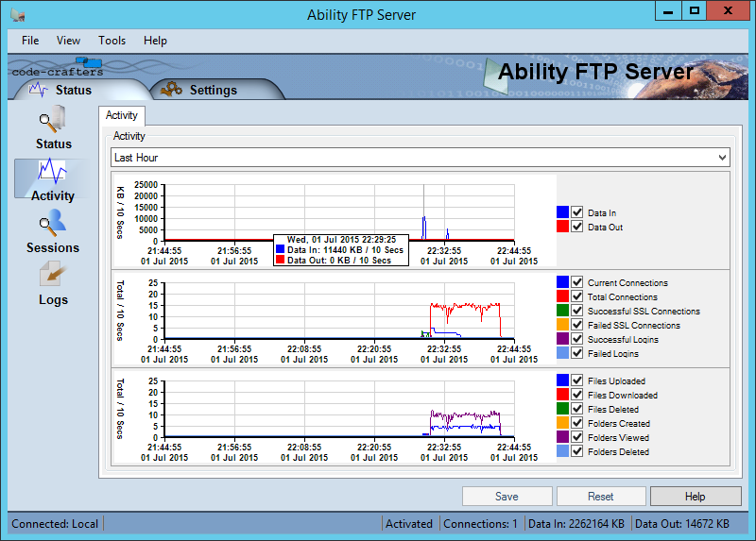
Task: Click the waveform icon on Status tab
Action: tap(39, 90)
